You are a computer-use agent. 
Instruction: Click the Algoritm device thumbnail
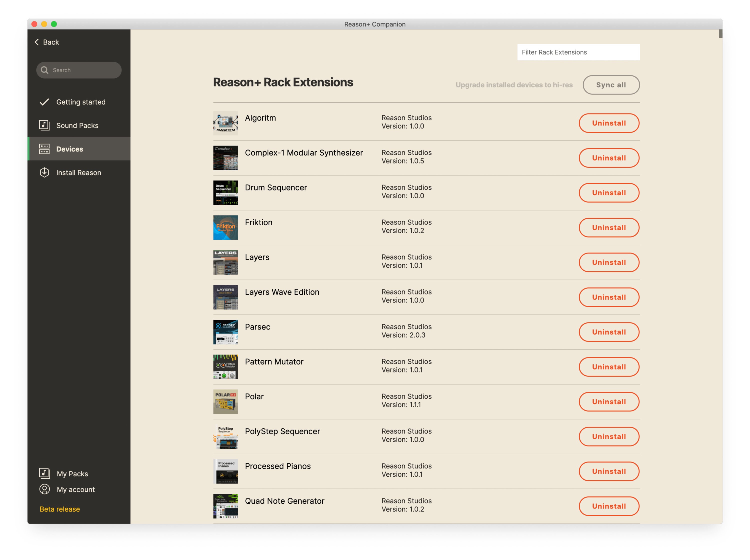[x=225, y=123]
